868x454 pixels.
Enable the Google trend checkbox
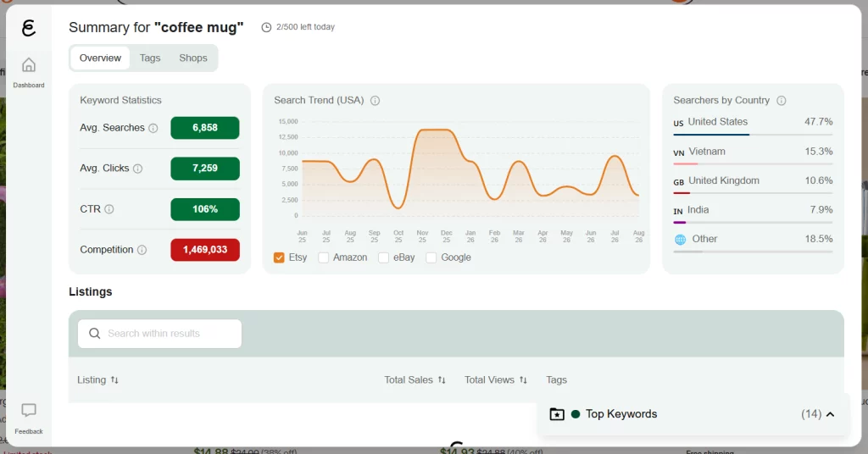pyautogui.click(x=431, y=257)
